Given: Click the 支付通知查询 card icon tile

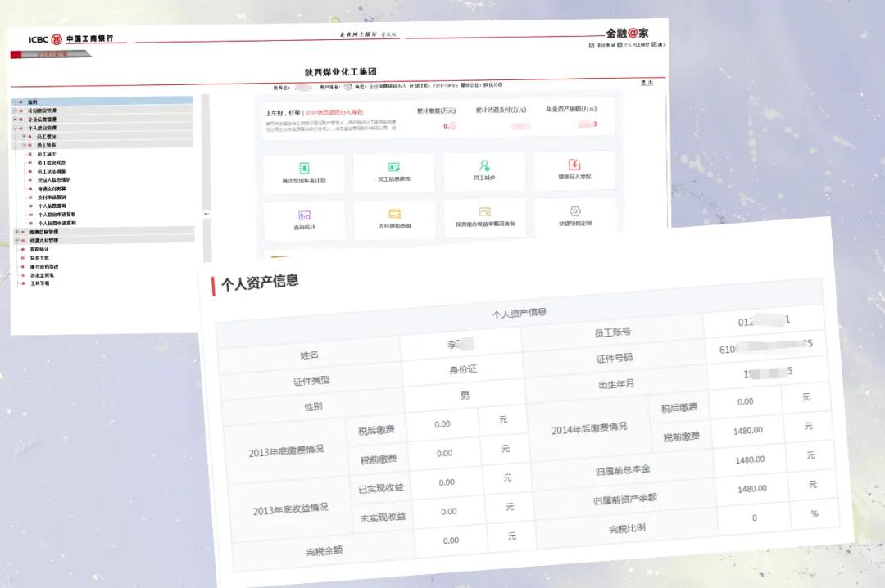Looking at the screenshot, I should (394, 218).
